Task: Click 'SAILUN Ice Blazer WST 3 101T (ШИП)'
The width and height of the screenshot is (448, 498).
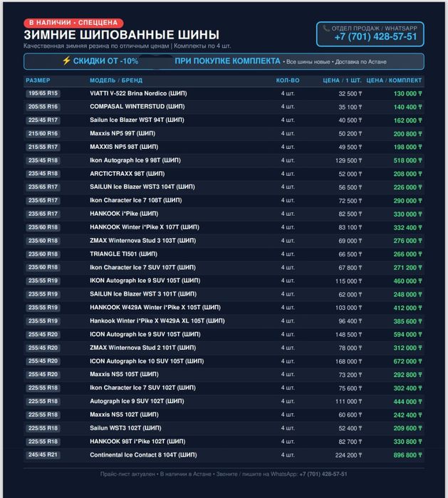Action: coord(143,294)
